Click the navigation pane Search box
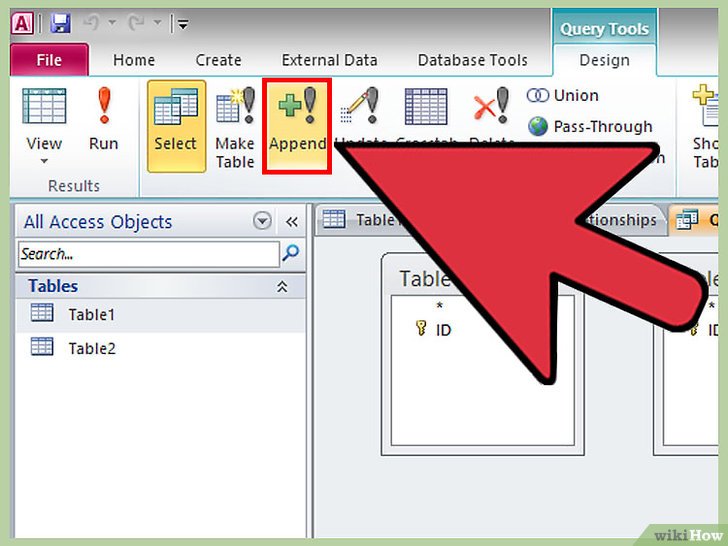Viewport: 728px width, 546px height. coord(149,254)
